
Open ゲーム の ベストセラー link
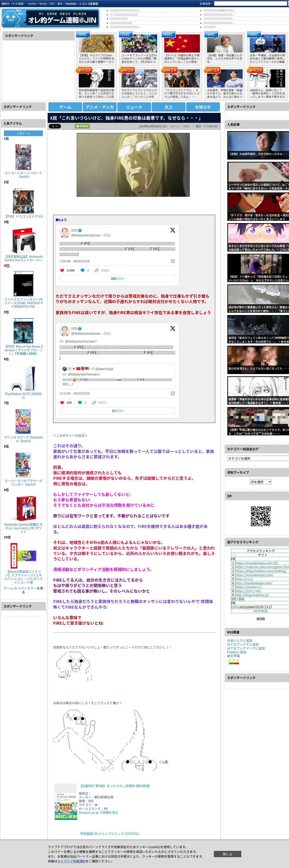point(20,588)
